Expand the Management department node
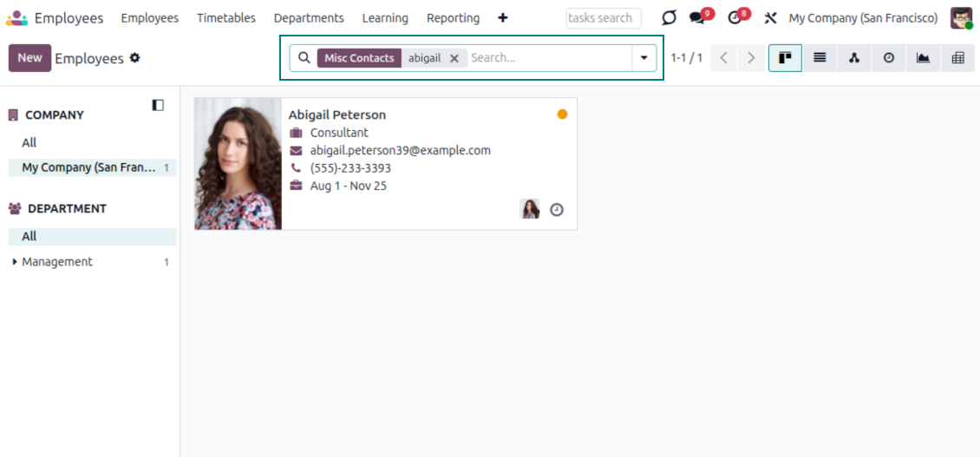The image size is (980, 457). pos(15,262)
